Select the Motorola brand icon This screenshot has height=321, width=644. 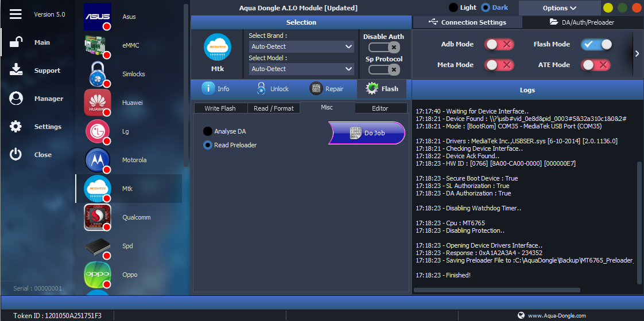98,160
